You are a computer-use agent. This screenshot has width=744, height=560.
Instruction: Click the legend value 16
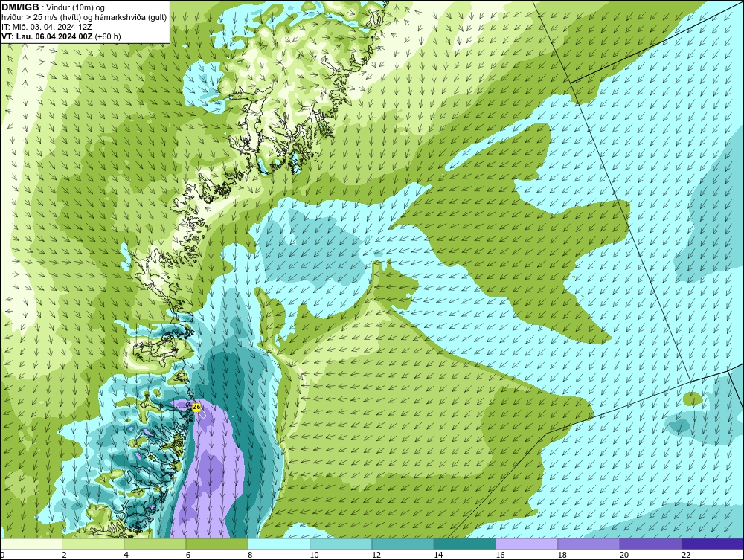tap(500, 555)
